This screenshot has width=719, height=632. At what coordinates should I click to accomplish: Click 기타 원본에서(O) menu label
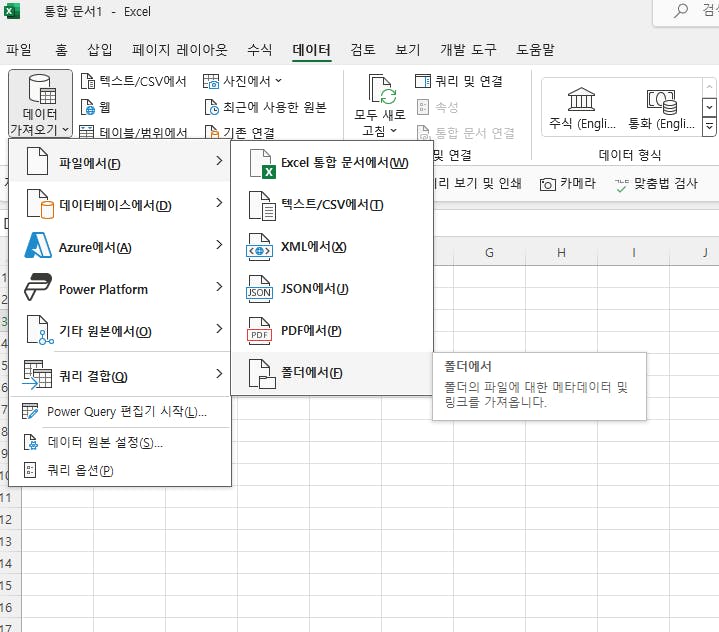pos(105,331)
